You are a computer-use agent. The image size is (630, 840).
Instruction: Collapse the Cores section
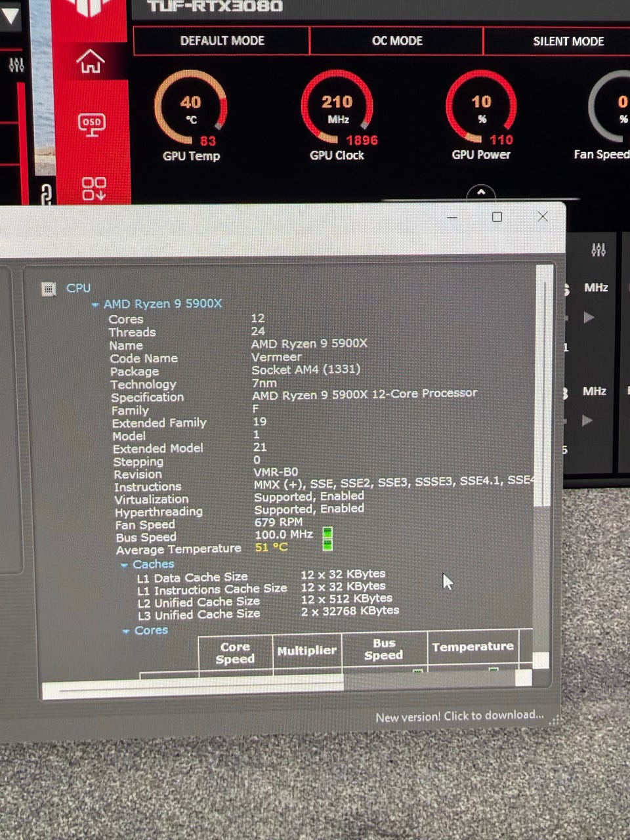126,631
